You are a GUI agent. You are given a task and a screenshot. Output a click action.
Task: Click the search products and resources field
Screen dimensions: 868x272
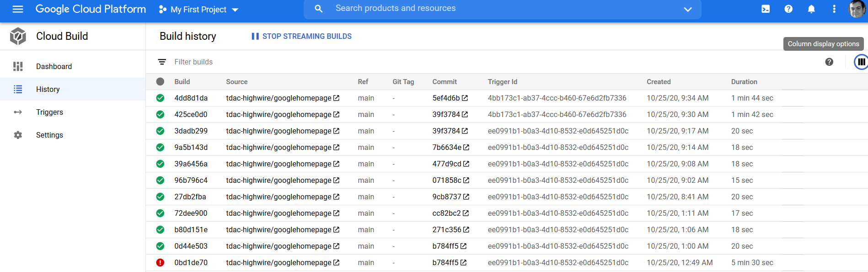502,9
